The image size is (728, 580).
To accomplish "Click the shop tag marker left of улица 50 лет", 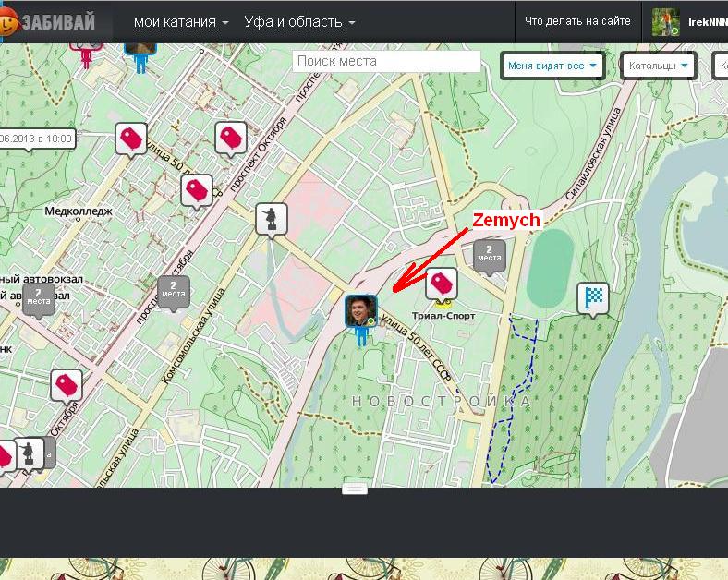I will pos(131,139).
